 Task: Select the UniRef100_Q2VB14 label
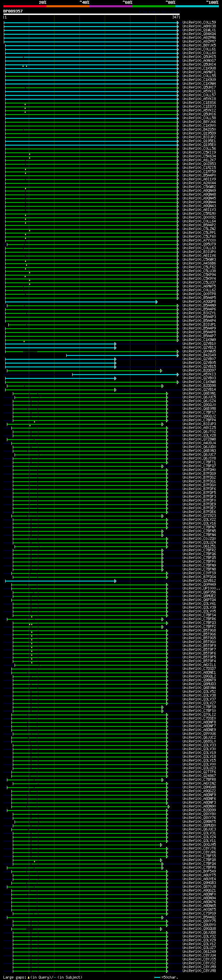pos(199,390)
